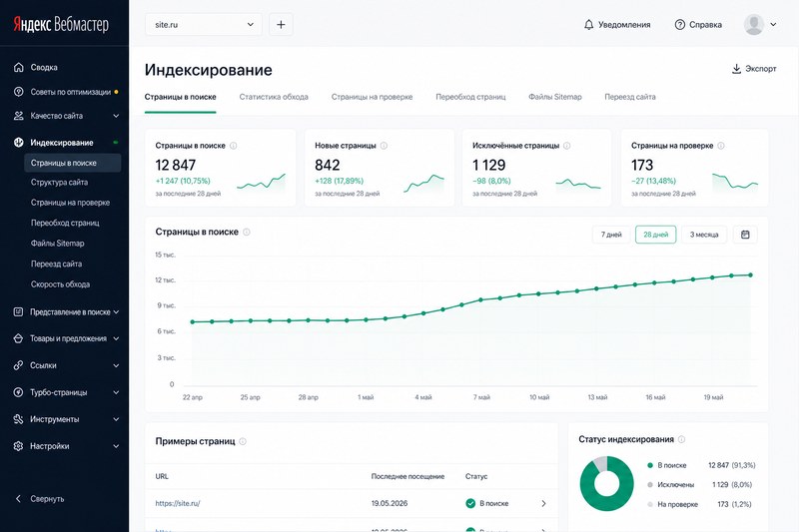This screenshot has width=799, height=532.
Task: Open the site.ru site selector dropdown
Action: coord(204,24)
